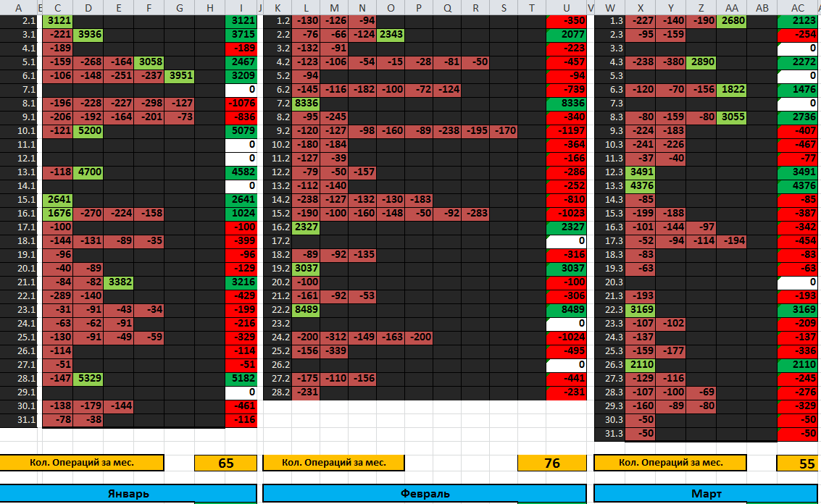The width and height of the screenshot is (821, 504).
Task: Select the green cell with 5200
Action: coord(88,130)
